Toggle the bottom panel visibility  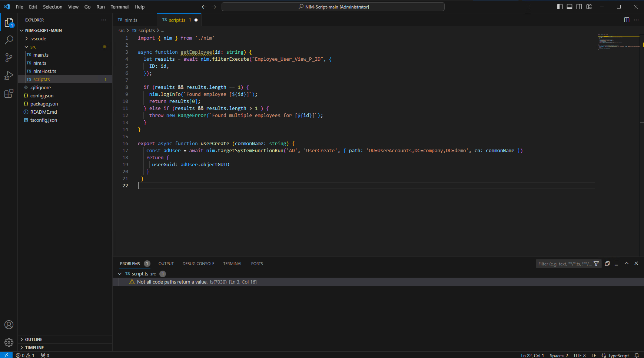570,7
